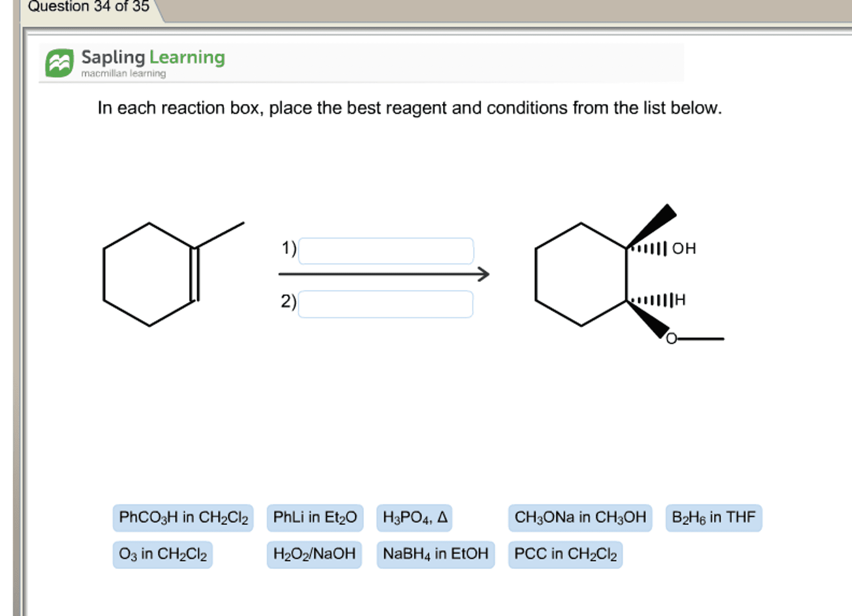Click the PCC in CH2Cl2 reagent tile

click(566, 554)
